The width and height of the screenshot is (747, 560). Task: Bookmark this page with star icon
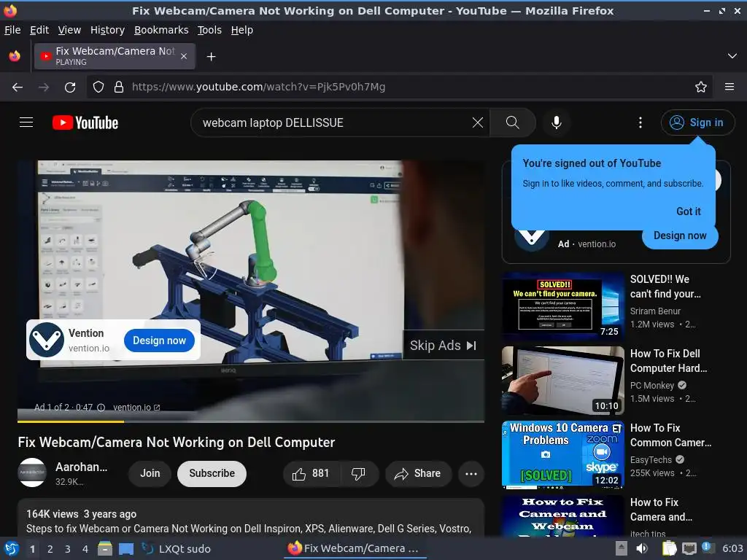(x=700, y=87)
